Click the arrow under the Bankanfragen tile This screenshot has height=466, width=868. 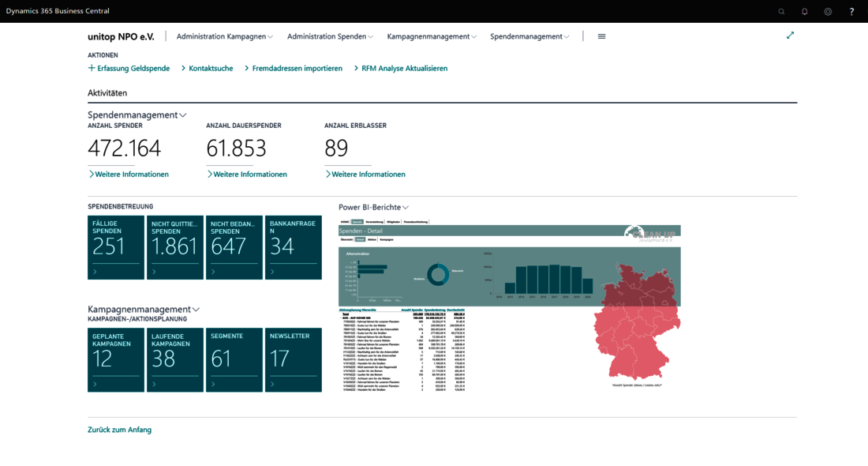coord(273,272)
